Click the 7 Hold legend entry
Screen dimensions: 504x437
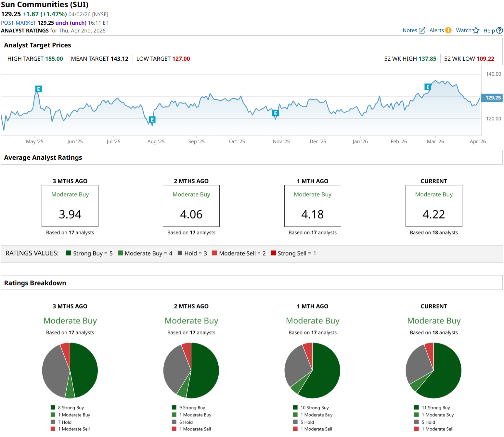pos(64,422)
